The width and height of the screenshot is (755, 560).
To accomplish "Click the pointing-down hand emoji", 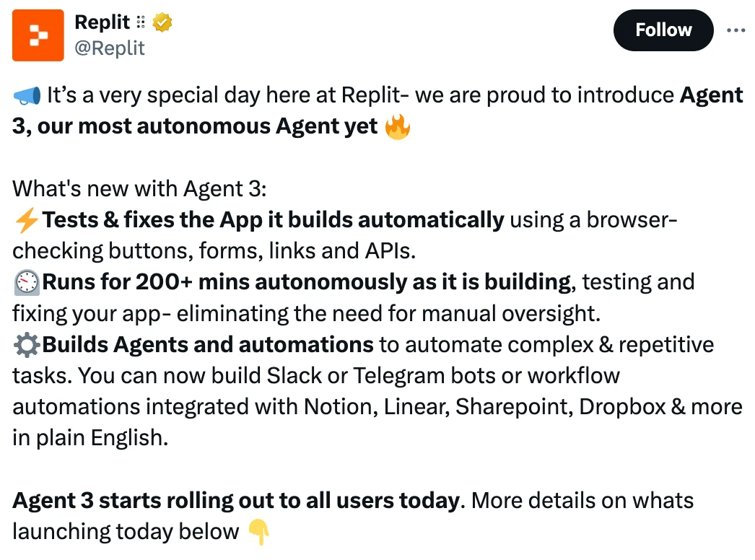I will click(x=258, y=533).
